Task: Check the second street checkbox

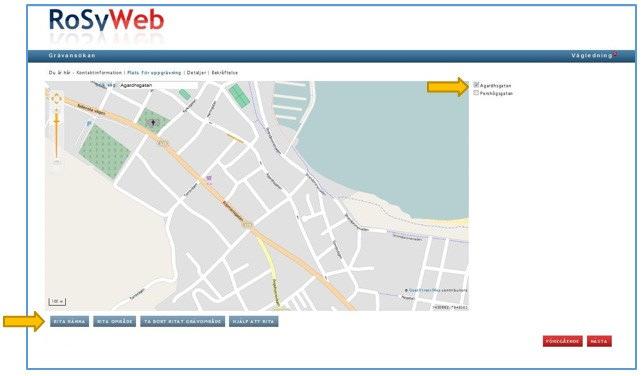Action: pyautogui.click(x=476, y=93)
